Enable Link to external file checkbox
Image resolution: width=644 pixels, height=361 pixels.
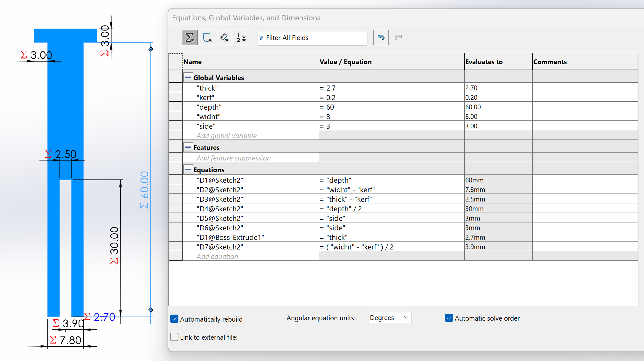pyautogui.click(x=174, y=337)
